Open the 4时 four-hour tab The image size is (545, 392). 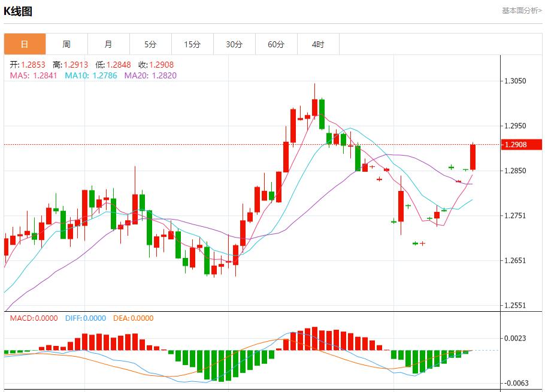(x=318, y=44)
